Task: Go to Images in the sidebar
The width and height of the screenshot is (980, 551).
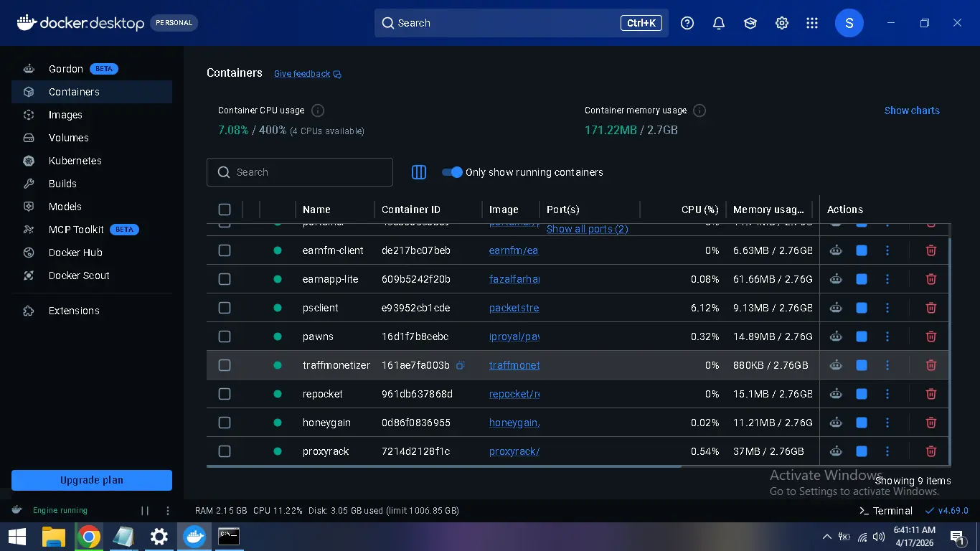Action: 92,115
